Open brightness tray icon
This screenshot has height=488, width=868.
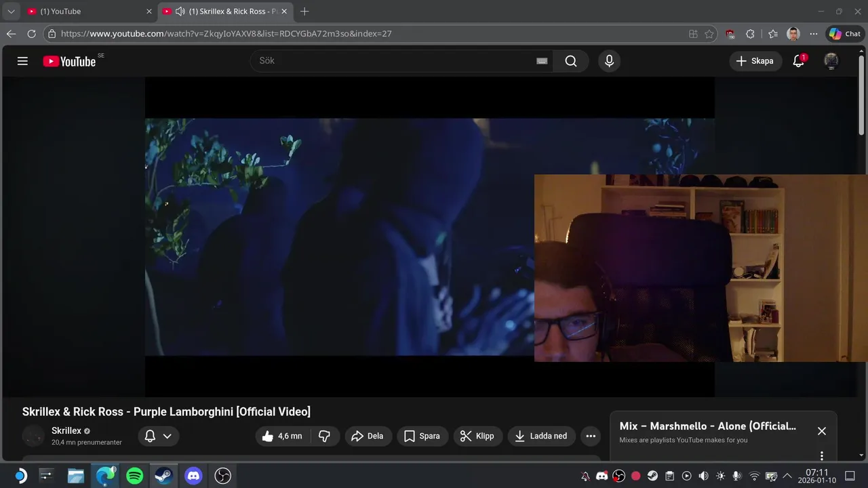(x=720, y=476)
